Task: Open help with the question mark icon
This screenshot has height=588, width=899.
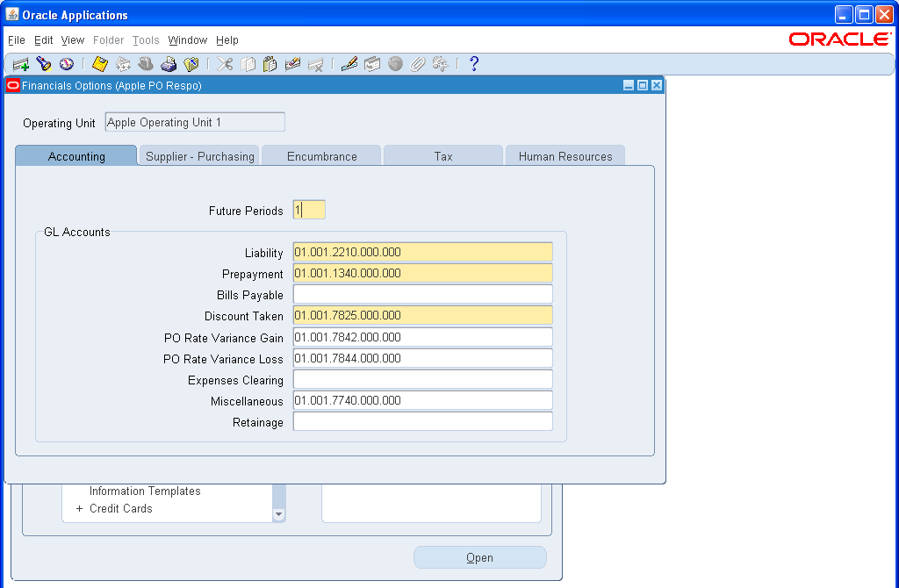Action: click(474, 63)
